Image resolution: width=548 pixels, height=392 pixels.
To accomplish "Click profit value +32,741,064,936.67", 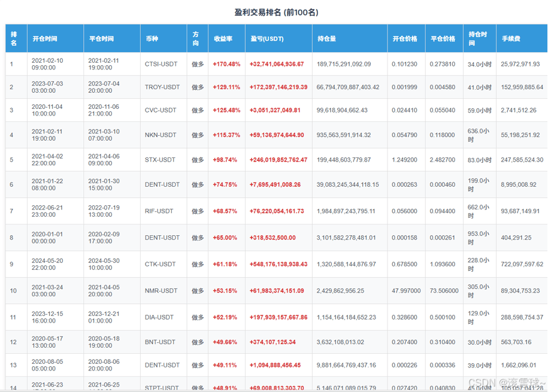I will pyautogui.click(x=277, y=64).
